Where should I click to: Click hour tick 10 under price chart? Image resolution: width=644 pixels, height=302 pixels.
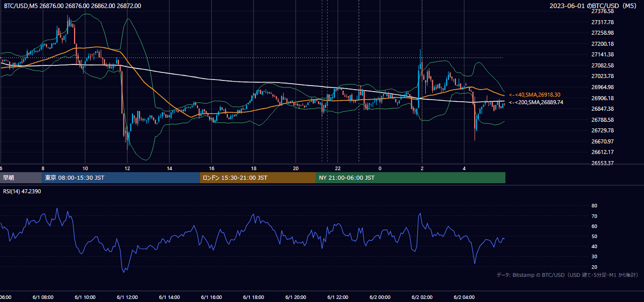[85, 168]
